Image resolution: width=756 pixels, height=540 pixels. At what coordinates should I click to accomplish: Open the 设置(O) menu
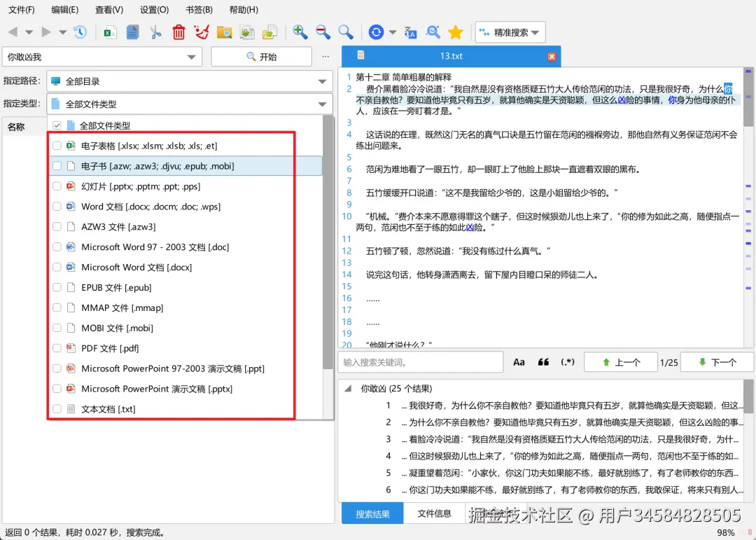154,10
